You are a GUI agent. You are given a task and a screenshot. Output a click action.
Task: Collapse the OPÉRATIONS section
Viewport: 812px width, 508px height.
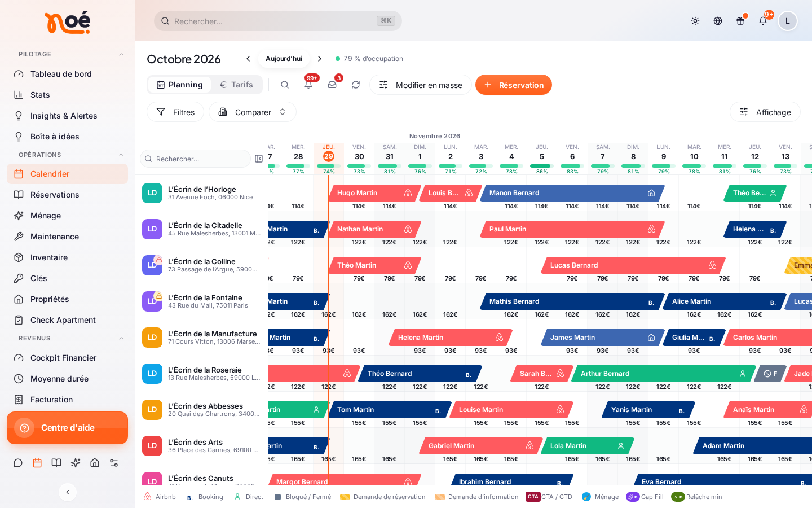tap(121, 155)
